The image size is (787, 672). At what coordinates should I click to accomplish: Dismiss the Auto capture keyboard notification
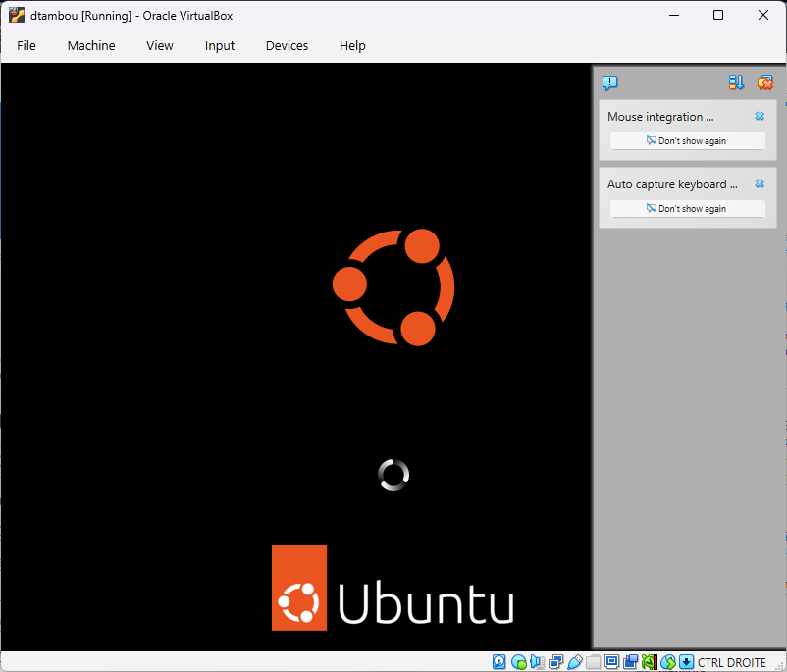pyautogui.click(x=760, y=183)
